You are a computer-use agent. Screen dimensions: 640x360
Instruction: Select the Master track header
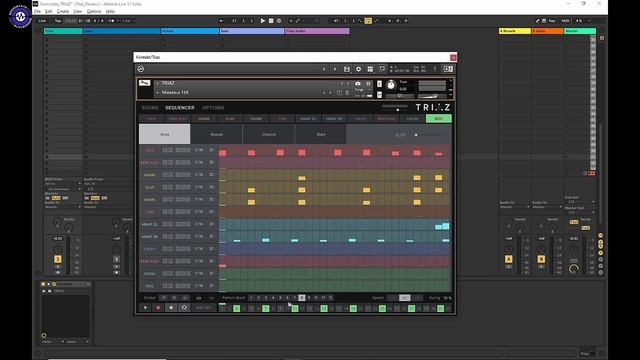[580, 31]
